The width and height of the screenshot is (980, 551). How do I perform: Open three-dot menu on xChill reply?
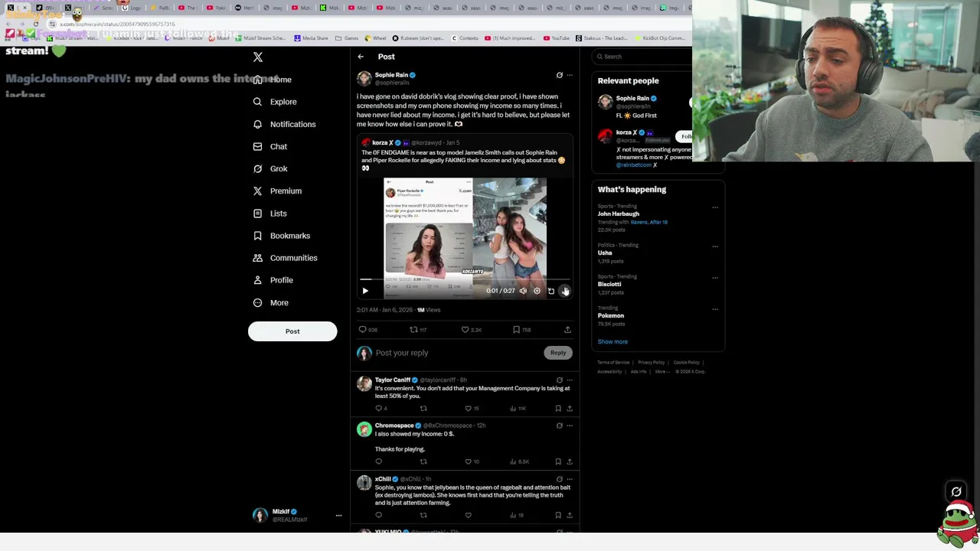click(570, 479)
